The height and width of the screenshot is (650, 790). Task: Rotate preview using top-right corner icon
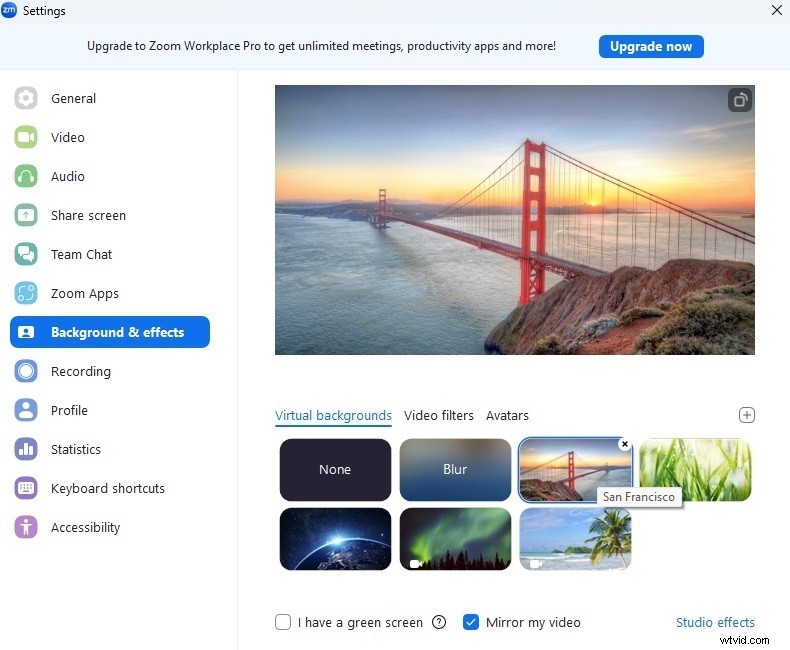tap(739, 100)
